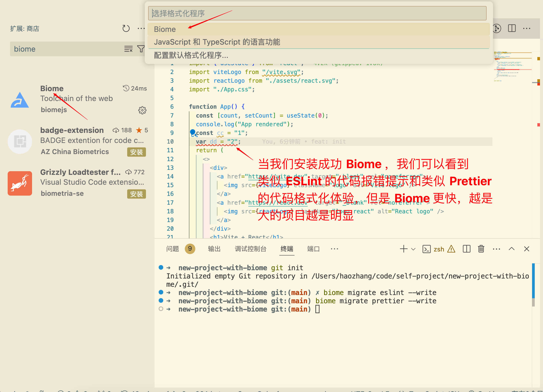The height and width of the screenshot is (392, 543).
Task: Split the terminal panel
Action: point(466,249)
